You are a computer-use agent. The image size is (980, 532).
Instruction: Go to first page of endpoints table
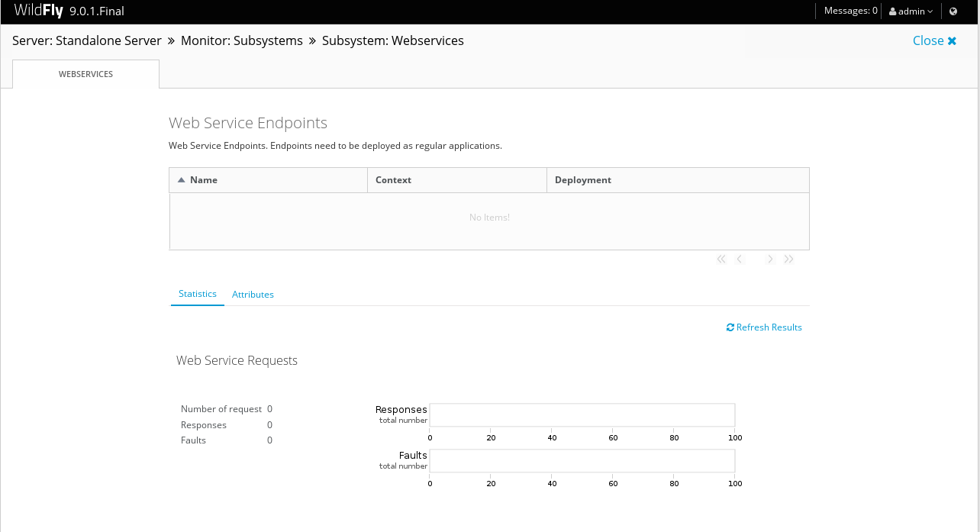[x=721, y=260]
